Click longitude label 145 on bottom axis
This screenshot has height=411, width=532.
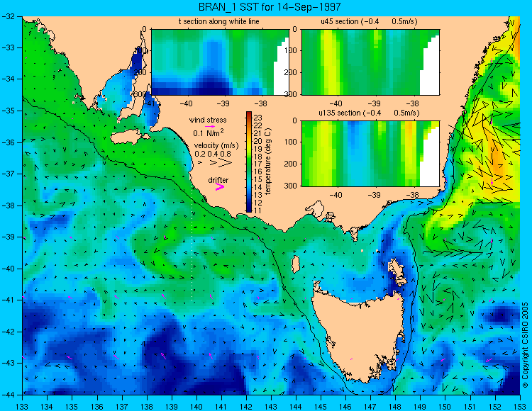click(x=321, y=407)
